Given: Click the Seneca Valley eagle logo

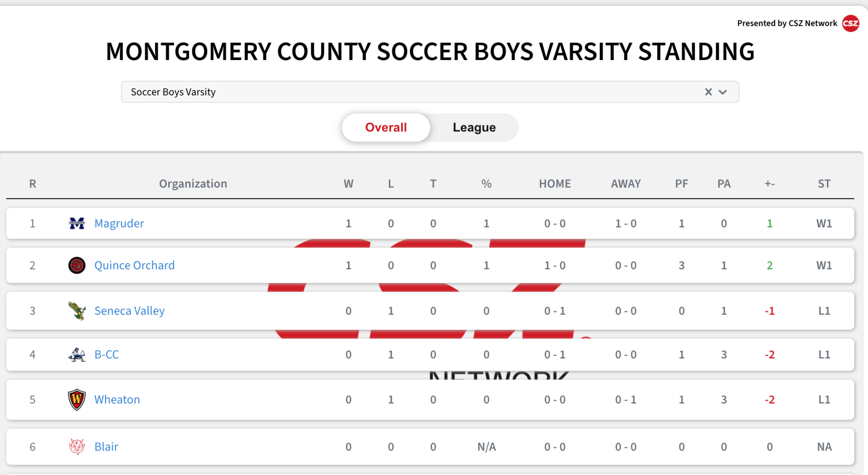Looking at the screenshot, I should click(x=76, y=311).
